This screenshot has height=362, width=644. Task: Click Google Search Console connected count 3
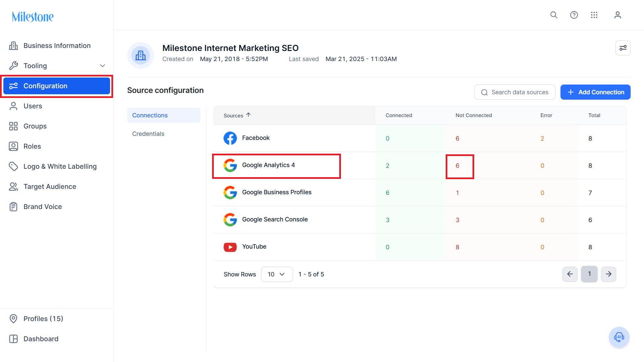pos(388,220)
